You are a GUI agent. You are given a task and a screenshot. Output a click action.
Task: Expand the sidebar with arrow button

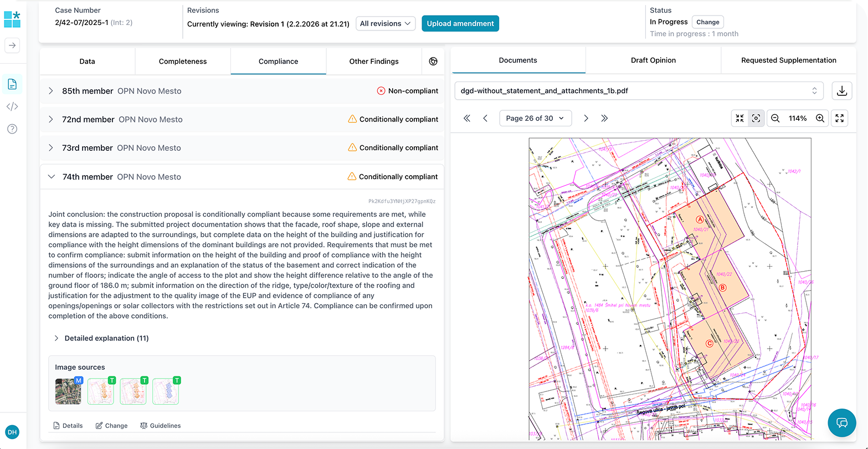(x=12, y=45)
